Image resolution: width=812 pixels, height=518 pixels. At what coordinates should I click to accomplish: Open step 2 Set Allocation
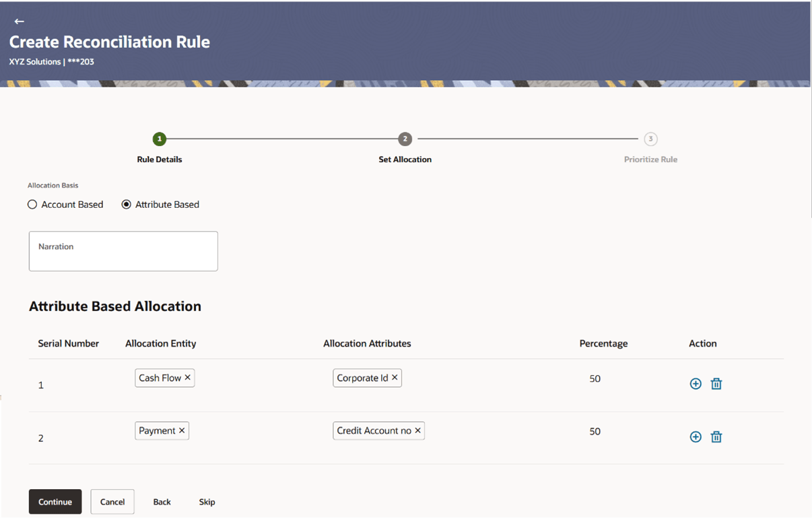pyautogui.click(x=405, y=139)
